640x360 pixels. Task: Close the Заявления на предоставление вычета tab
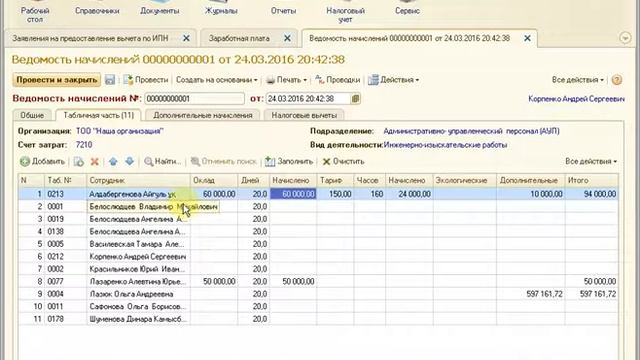point(186,38)
